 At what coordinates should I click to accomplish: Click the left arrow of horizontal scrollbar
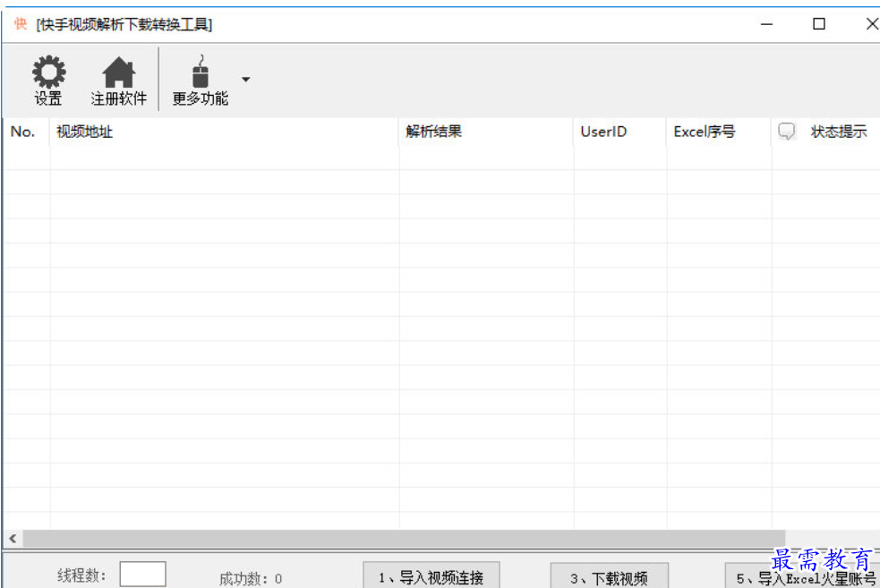coord(13,539)
